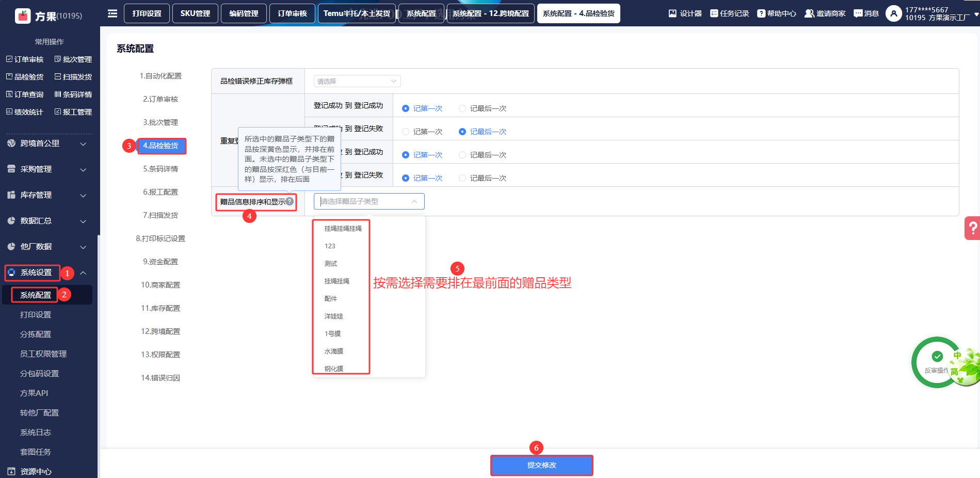Collapse the 系统设置 menu chevron
Screen dimensions: 980x478
pyautogui.click(x=83, y=273)
